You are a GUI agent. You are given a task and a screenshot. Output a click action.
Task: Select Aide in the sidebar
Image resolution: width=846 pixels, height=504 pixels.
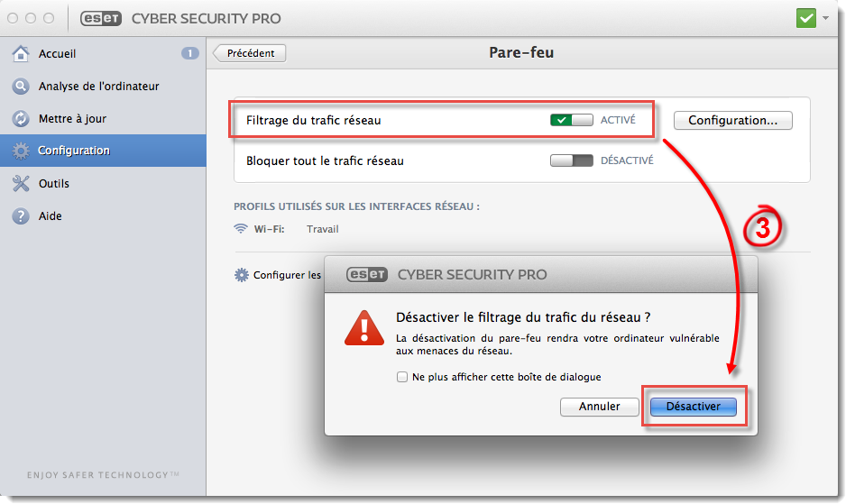[51, 216]
